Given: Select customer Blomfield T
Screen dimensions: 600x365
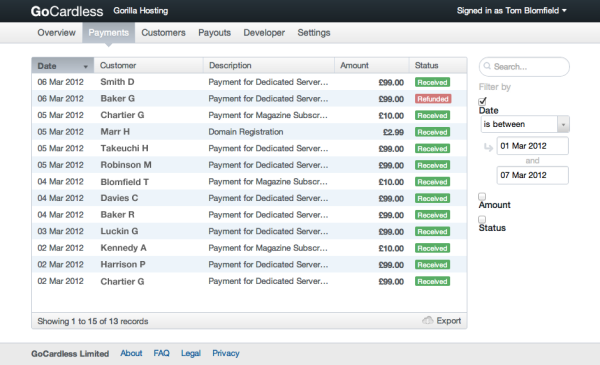Looking at the screenshot, I should (124, 182).
